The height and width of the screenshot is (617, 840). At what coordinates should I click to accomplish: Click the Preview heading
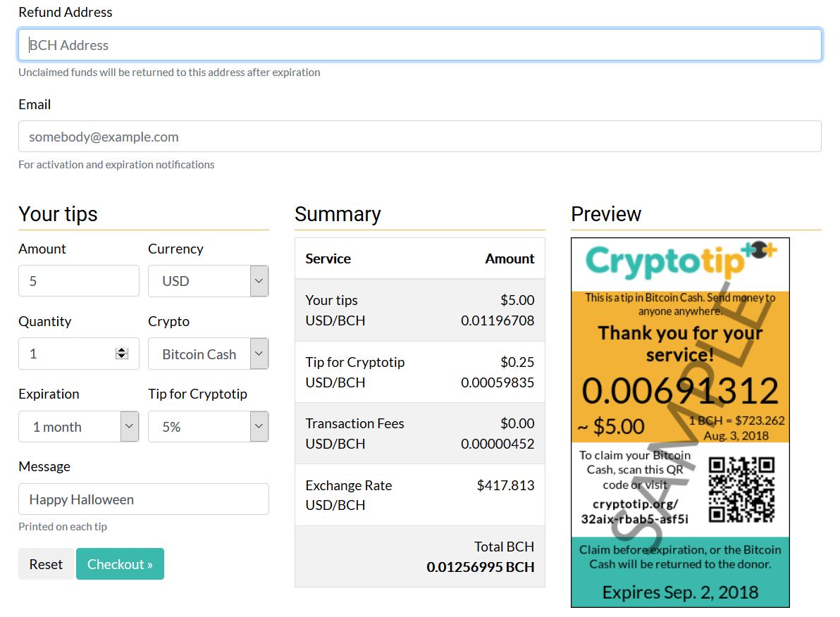point(606,214)
